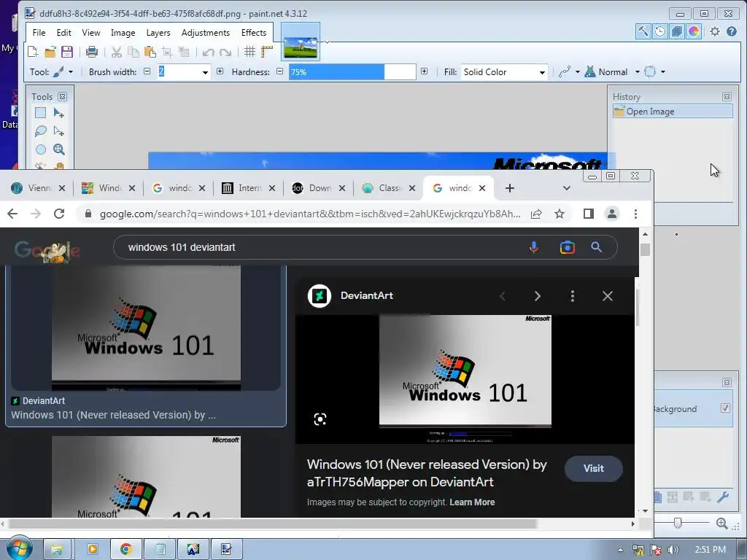Reload the Chrome page
Image resolution: width=747 pixels, height=560 pixels.
[59, 214]
